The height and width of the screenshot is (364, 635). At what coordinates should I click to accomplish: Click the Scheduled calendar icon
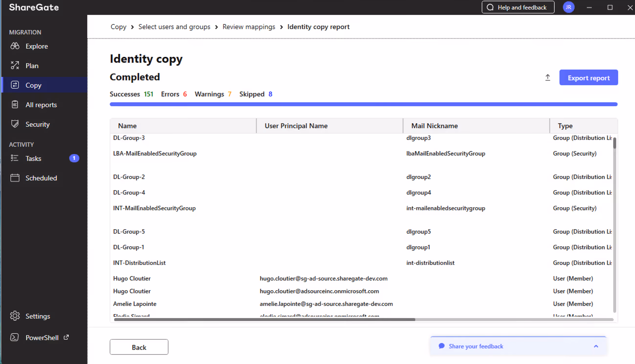[x=15, y=178]
